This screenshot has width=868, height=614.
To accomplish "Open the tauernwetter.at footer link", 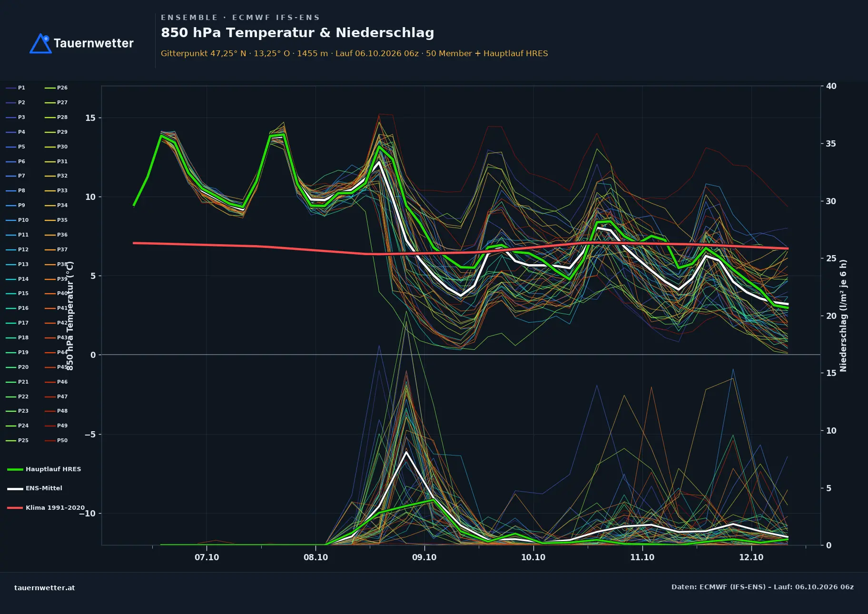I will [45, 588].
